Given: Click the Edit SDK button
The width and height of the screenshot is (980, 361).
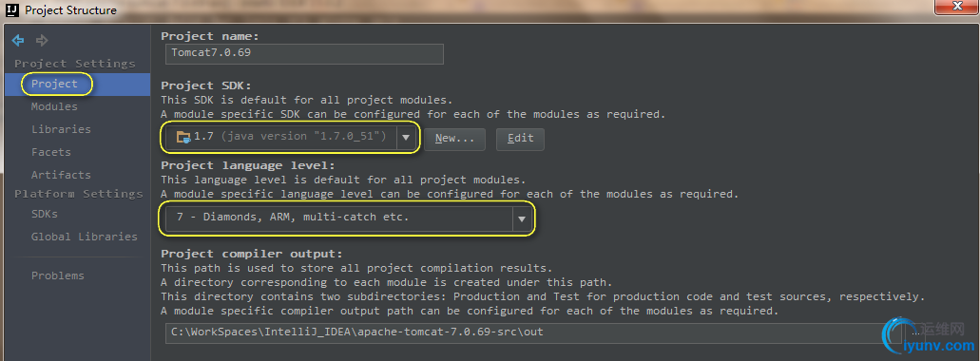Looking at the screenshot, I should coord(520,139).
